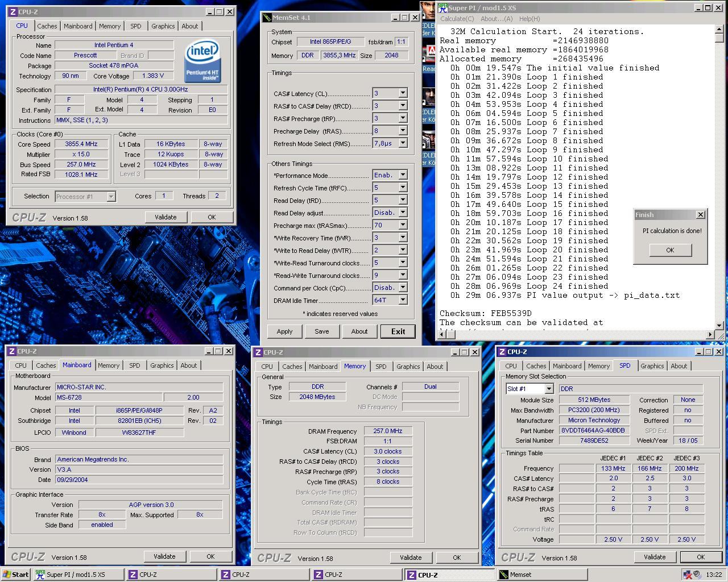Click the MemSet memory 3855,3 MHz value
Viewport: 728px width, 582px height.
[339, 55]
